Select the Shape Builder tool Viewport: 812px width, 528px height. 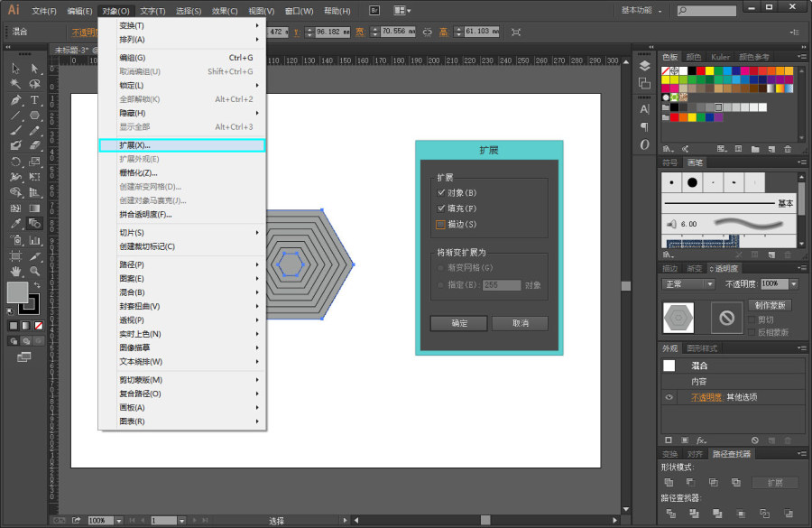click(x=15, y=192)
